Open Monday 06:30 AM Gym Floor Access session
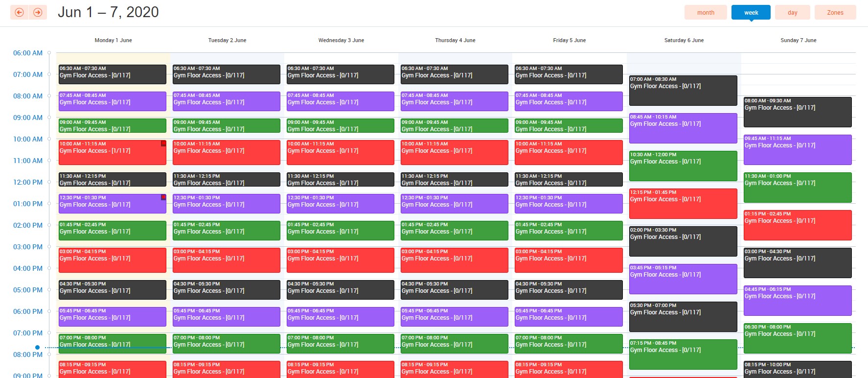 [x=112, y=74]
